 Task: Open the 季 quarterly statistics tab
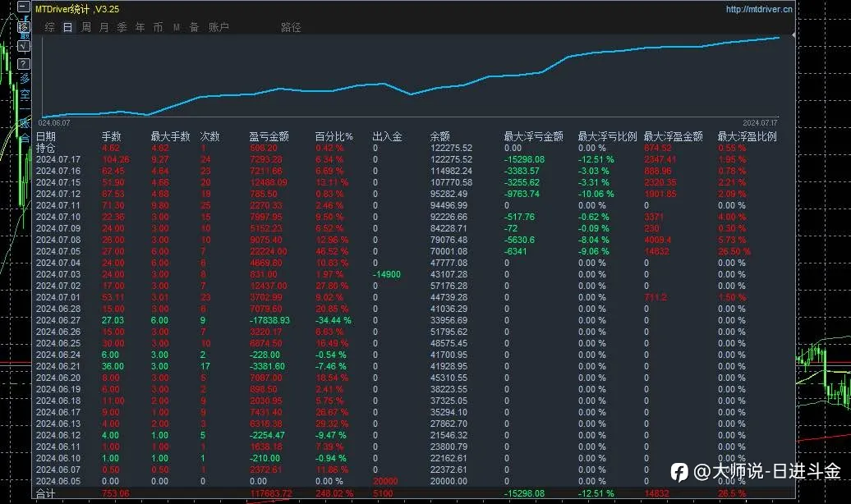coord(122,27)
